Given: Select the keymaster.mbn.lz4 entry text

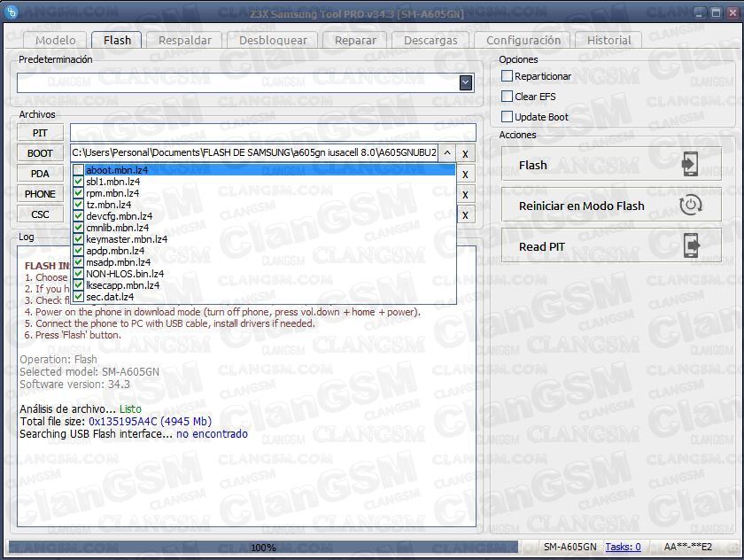Looking at the screenshot, I should 127,238.
